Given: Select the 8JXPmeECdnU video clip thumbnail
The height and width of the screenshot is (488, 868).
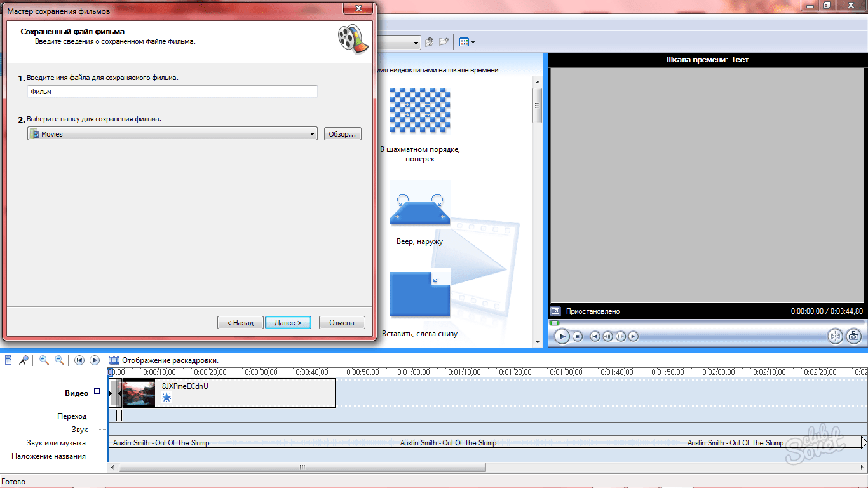Looking at the screenshot, I should point(139,393).
